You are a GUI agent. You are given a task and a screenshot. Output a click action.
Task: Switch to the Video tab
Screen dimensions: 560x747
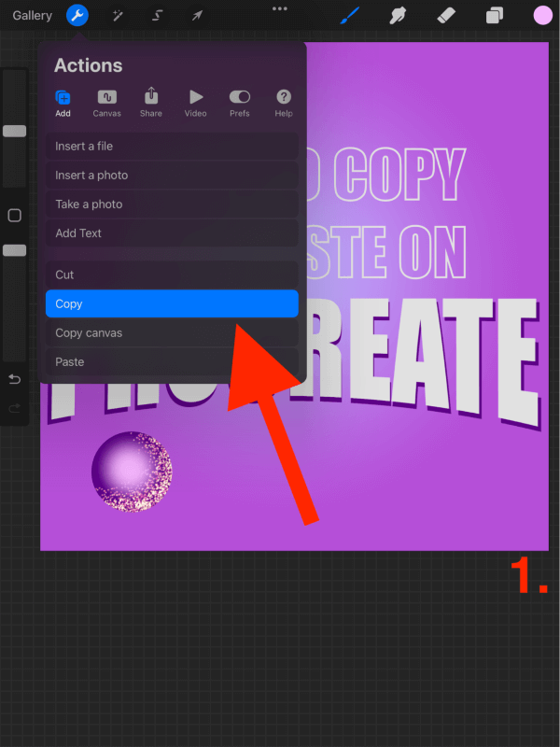pyautogui.click(x=195, y=104)
